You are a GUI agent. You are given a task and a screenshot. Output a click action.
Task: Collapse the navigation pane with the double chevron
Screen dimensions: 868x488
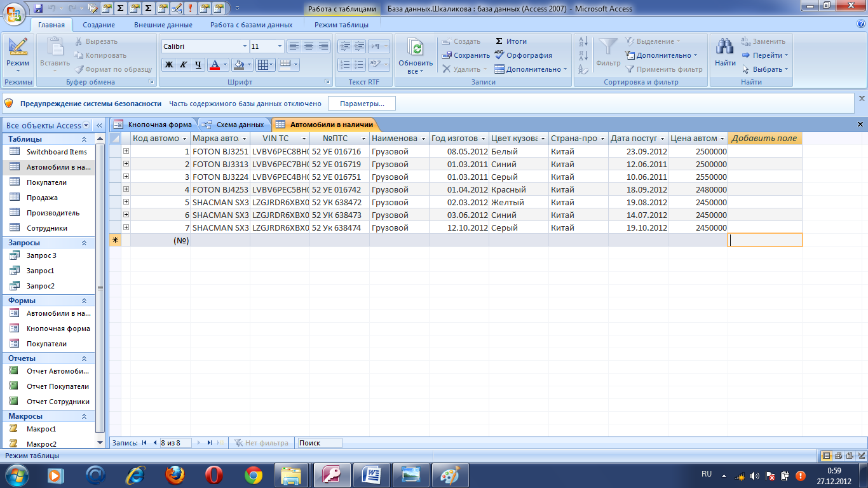pos(100,125)
